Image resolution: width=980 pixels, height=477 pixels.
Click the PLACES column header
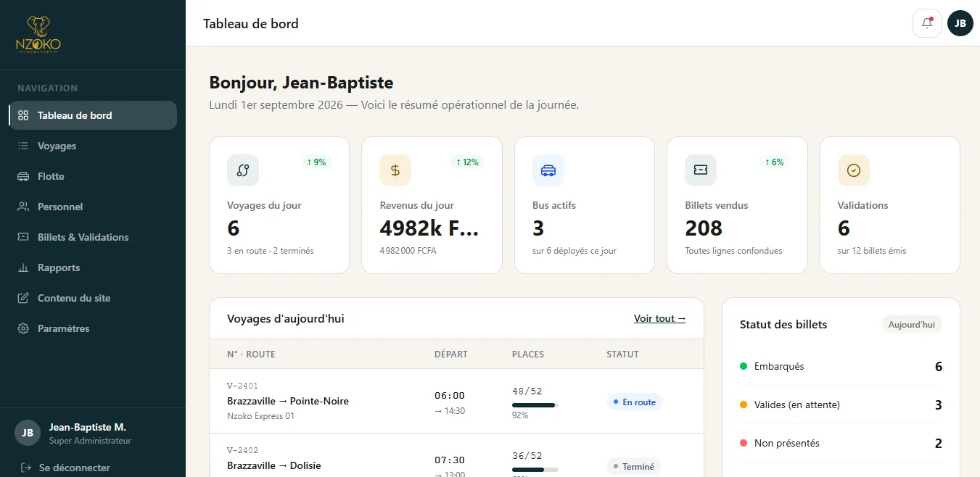click(x=528, y=354)
